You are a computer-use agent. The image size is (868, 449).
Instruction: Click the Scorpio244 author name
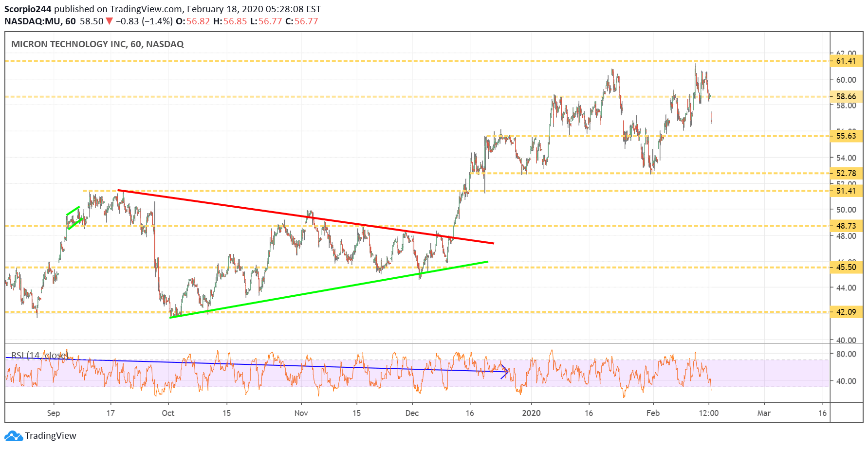point(28,9)
